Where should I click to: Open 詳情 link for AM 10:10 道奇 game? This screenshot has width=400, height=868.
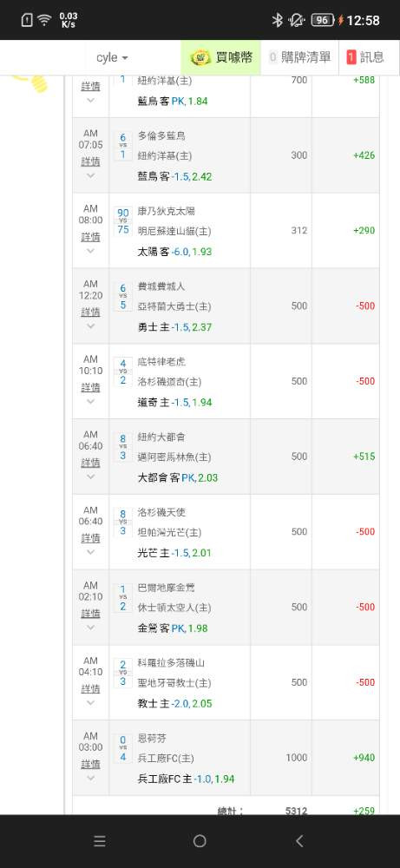point(91,387)
